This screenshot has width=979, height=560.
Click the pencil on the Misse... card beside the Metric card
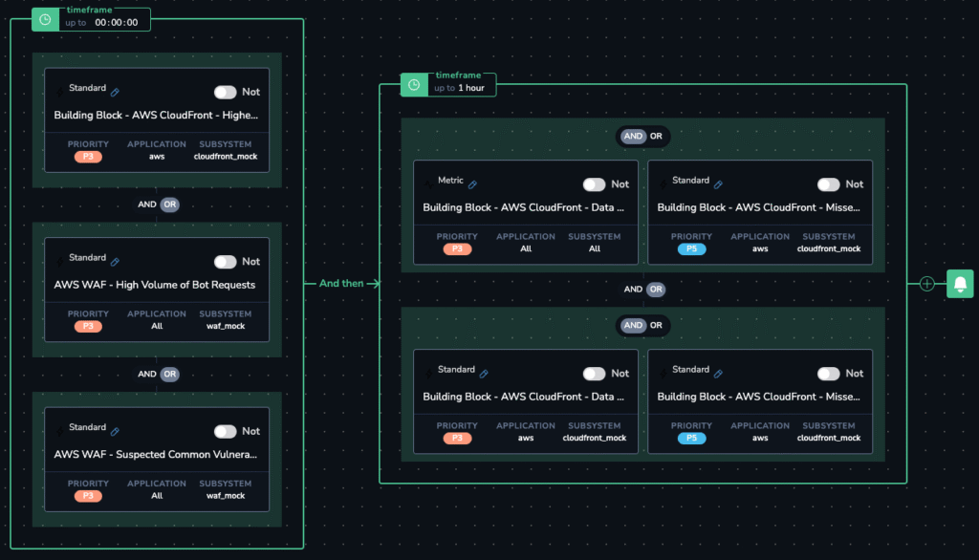[719, 184]
